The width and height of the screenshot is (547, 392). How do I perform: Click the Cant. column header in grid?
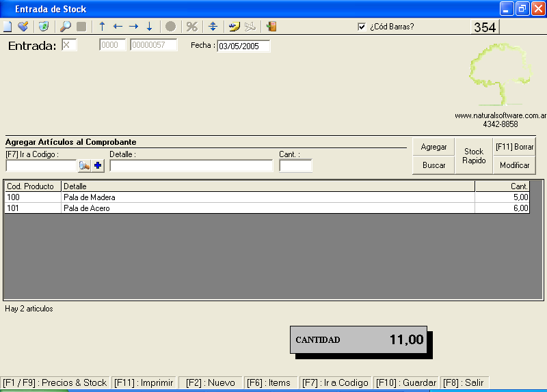503,186
